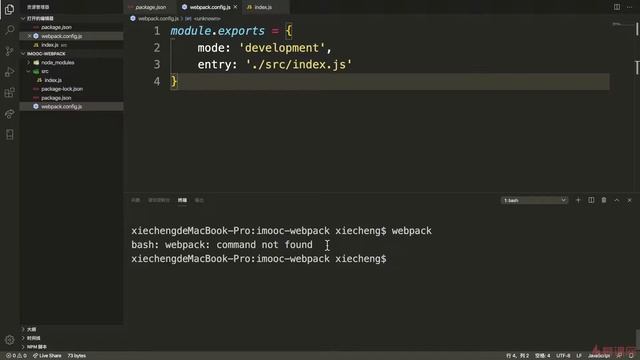Select the webpack.config.js editor tab
Viewport: 640px width, 360px height.
tap(210, 7)
